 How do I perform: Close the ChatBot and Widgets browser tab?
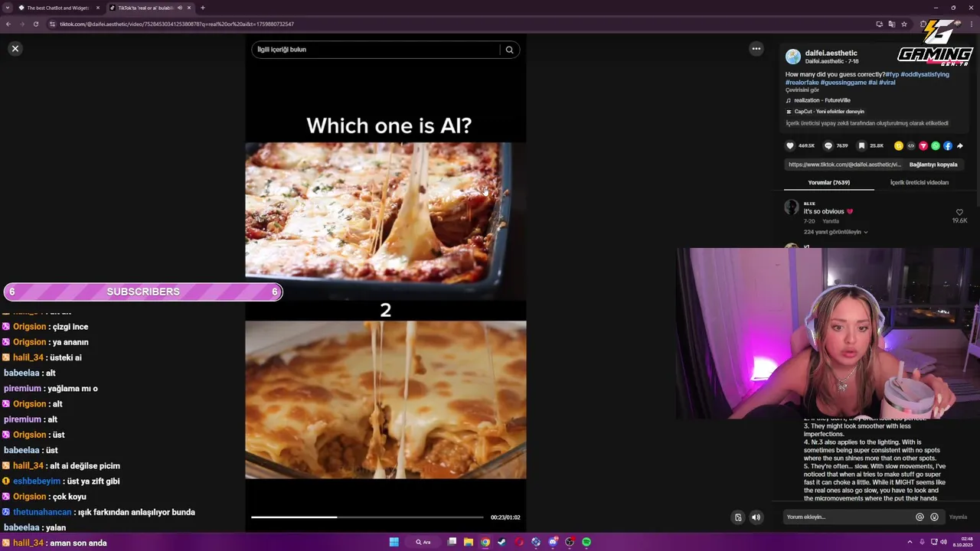tap(97, 8)
